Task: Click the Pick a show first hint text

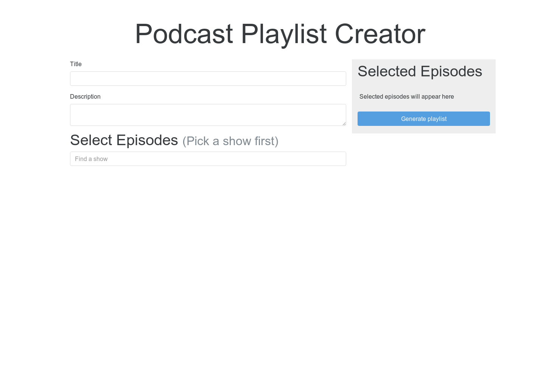Action: click(230, 141)
